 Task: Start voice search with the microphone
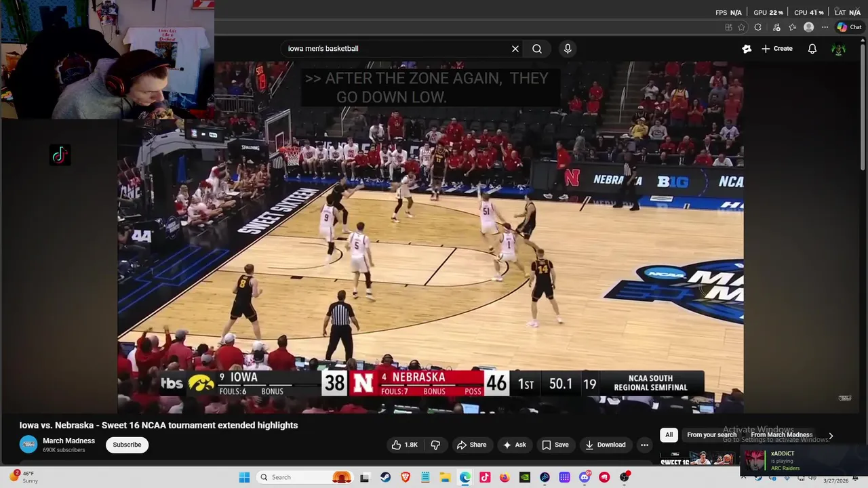[x=568, y=49]
